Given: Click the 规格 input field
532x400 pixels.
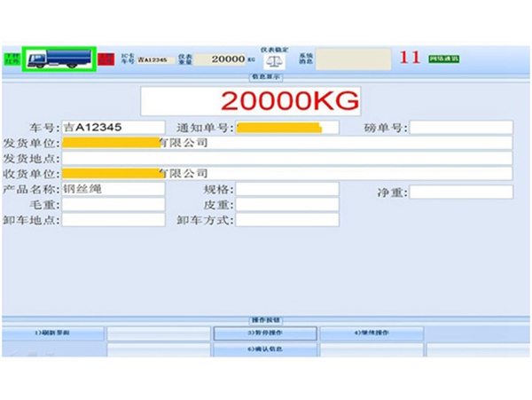Looking at the screenshot, I should 286,189.
